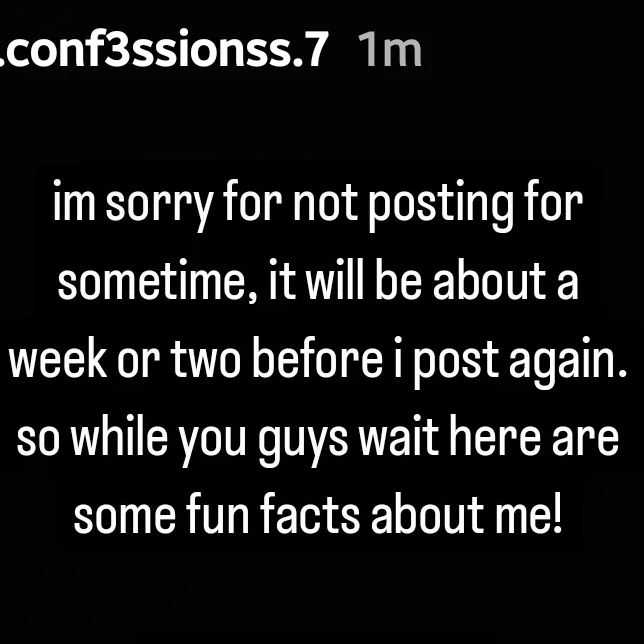
Task: Tap the line "some fun facts about me!"
Action: 318,516
